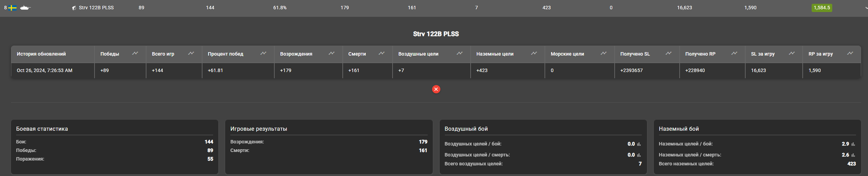Show the graph for Всего игр column
This screenshot has width=868, height=176.
pos(191,54)
